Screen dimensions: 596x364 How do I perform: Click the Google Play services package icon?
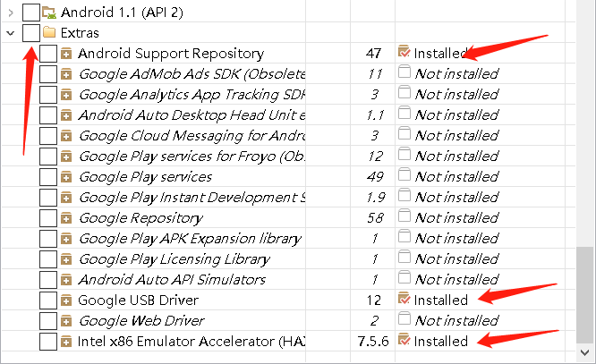66,177
